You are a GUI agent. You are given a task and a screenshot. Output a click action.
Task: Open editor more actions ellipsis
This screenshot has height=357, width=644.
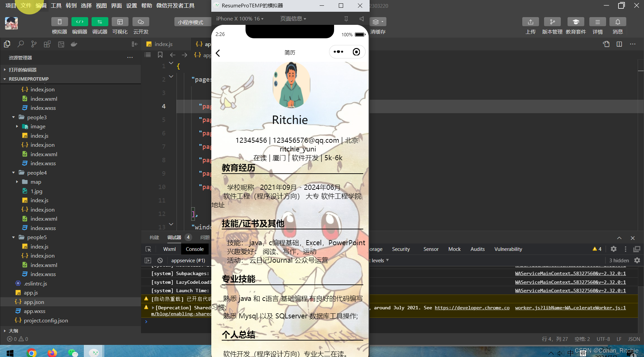633,44
